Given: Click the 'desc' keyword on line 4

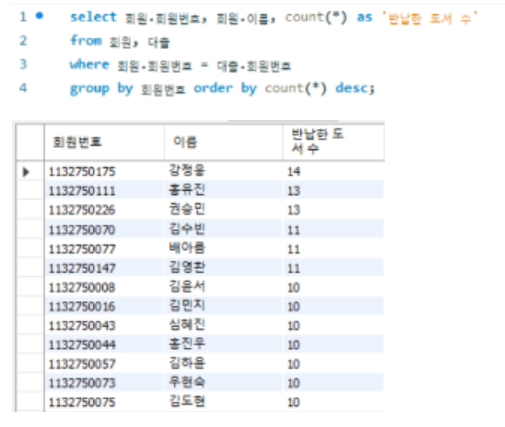Looking at the screenshot, I should 352,88.
